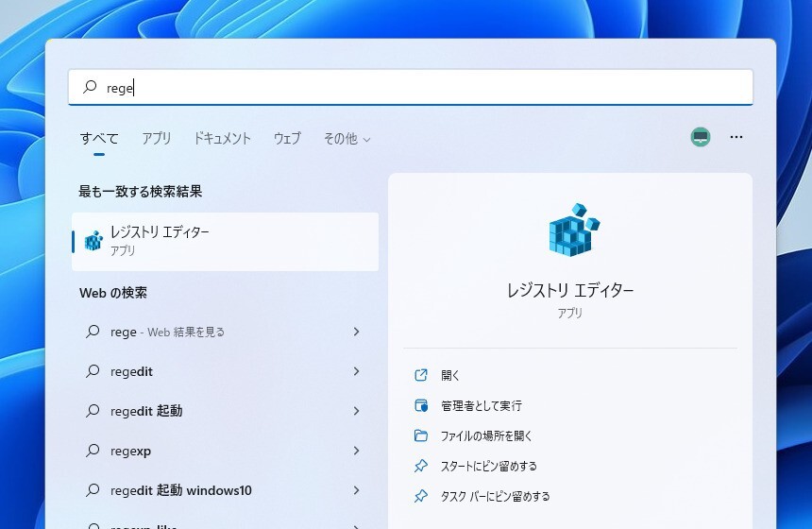Click the ファイルの場所を開く folder icon

[x=421, y=435]
